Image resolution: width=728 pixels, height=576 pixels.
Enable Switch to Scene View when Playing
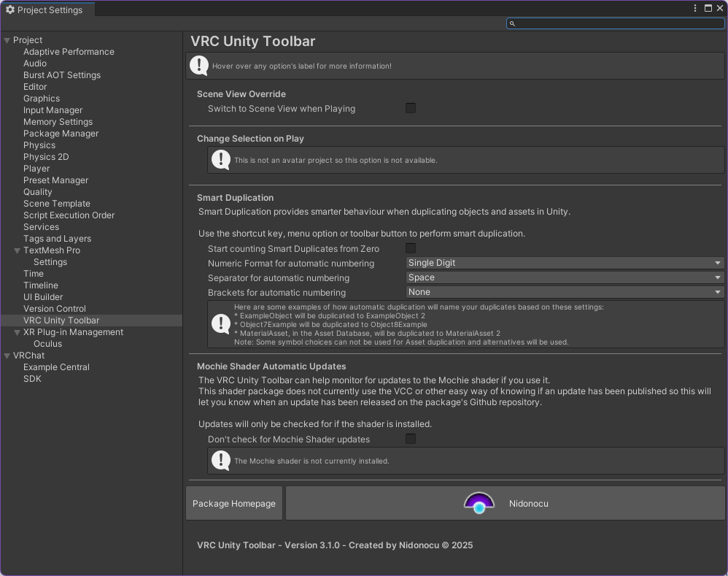coord(411,108)
